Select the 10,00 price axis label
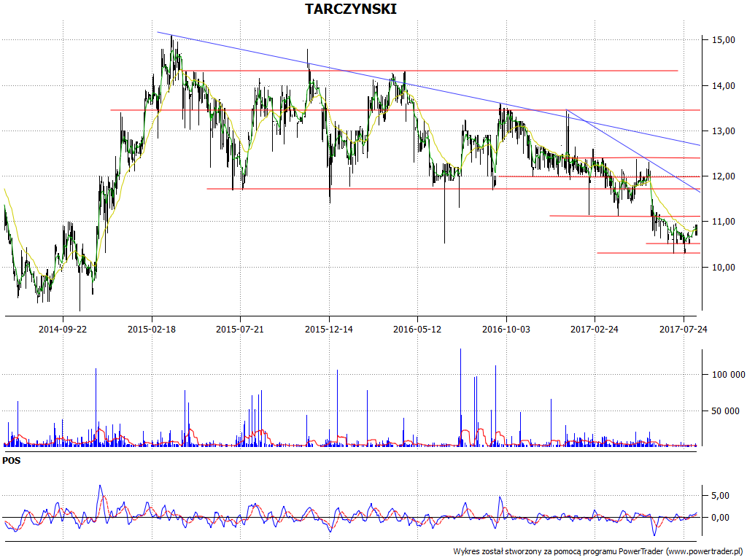 [723, 267]
